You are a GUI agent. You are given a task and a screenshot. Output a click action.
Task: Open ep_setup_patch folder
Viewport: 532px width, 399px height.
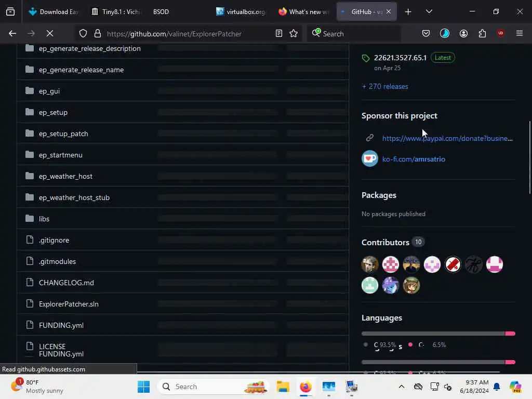point(63,134)
